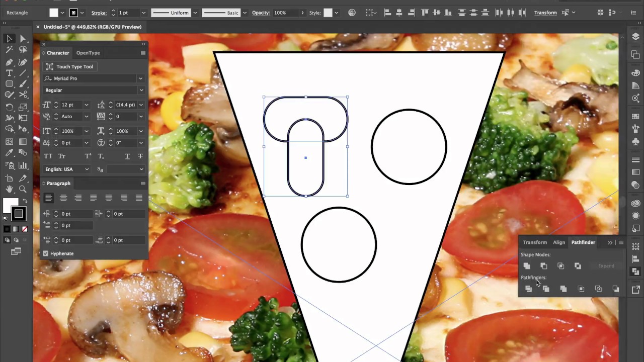Screen dimensions: 644x362
Task: Click the Opacity label link
Action: [x=261, y=13]
